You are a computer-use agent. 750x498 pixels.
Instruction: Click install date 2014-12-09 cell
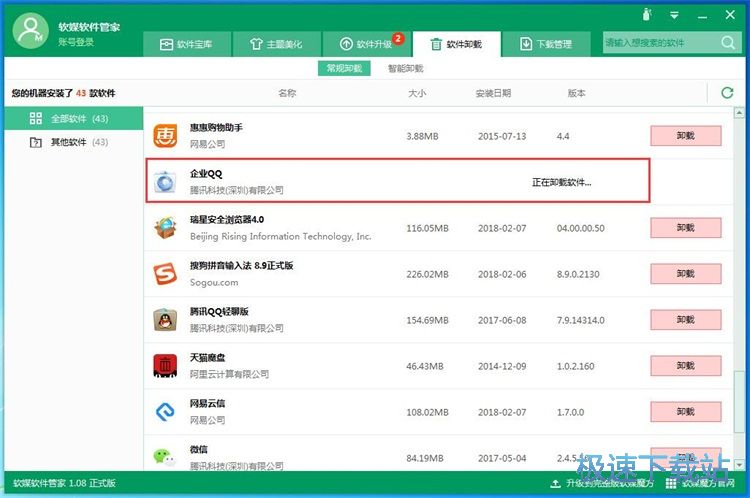(x=502, y=366)
